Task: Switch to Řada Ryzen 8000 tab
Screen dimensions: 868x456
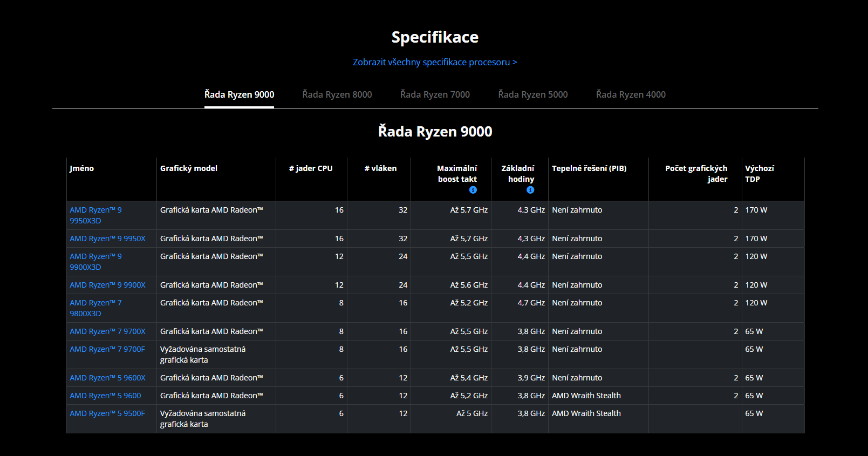Action: coord(337,94)
